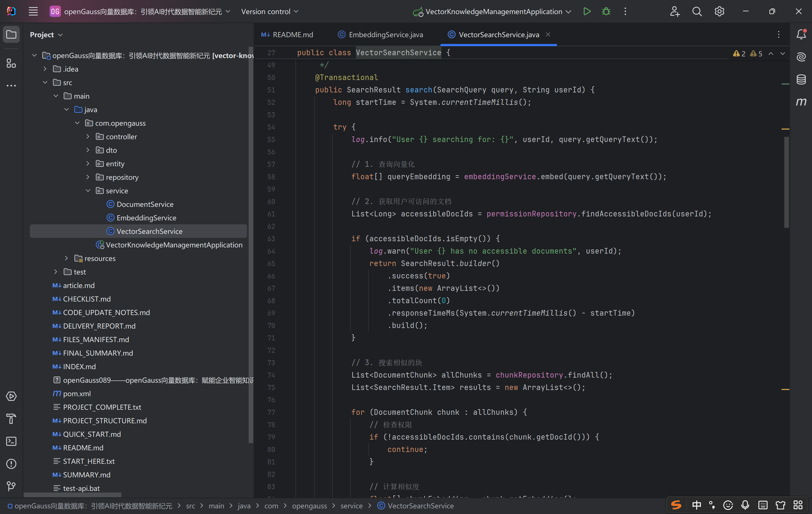
Task: Expand the controller package
Action: [88, 136]
